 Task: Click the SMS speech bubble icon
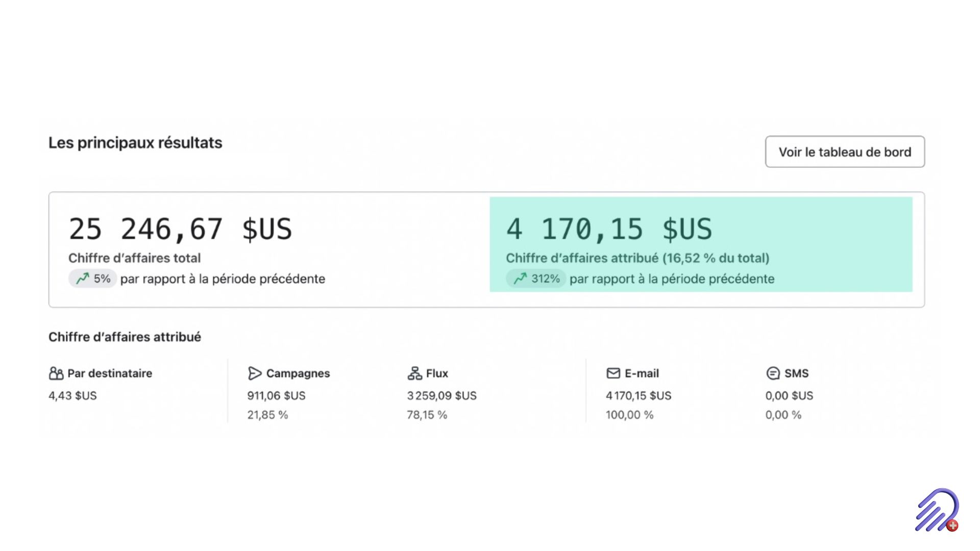point(773,373)
